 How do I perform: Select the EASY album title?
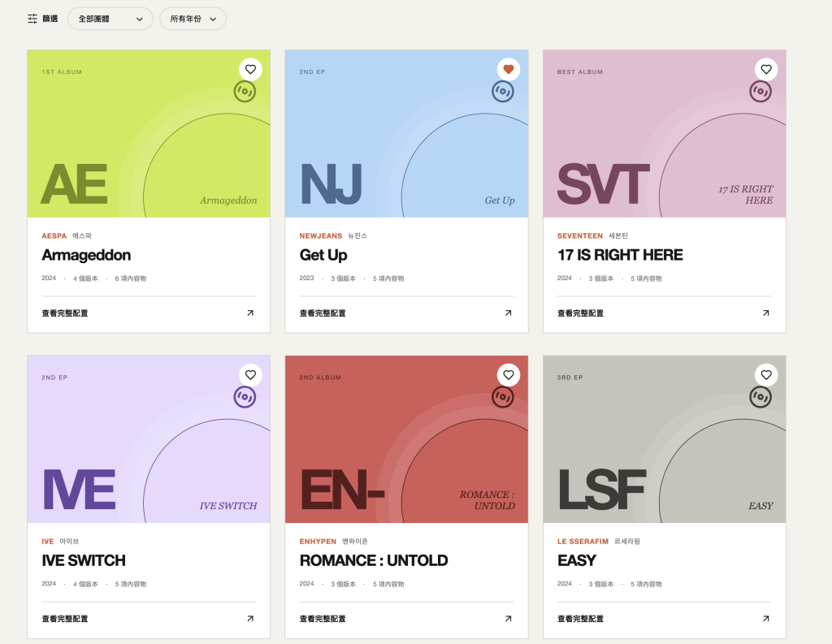[x=577, y=560]
